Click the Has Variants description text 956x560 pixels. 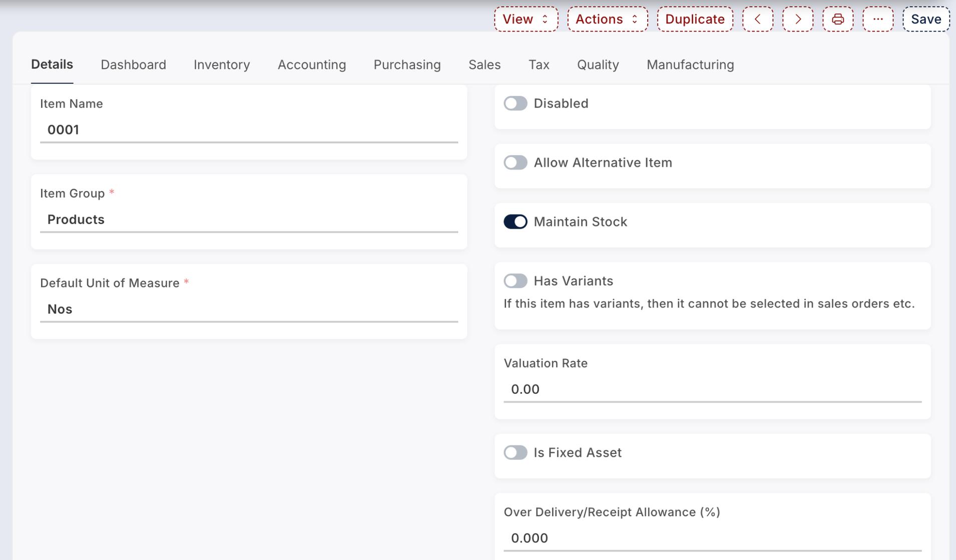pyautogui.click(x=709, y=304)
